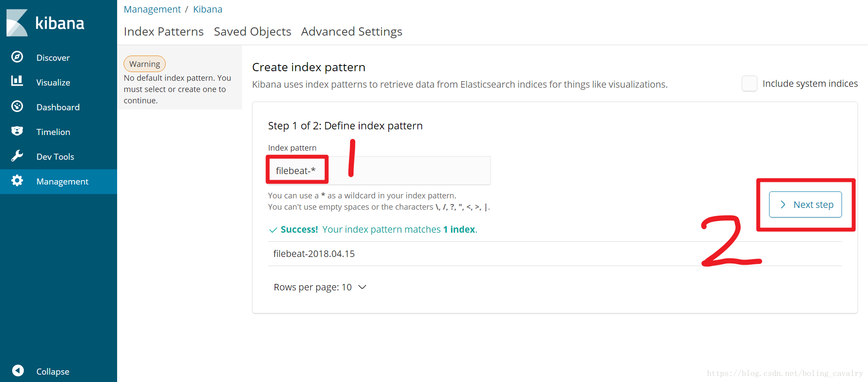Open Advanced Settings tab
This screenshot has height=382, width=868.
pyautogui.click(x=352, y=32)
